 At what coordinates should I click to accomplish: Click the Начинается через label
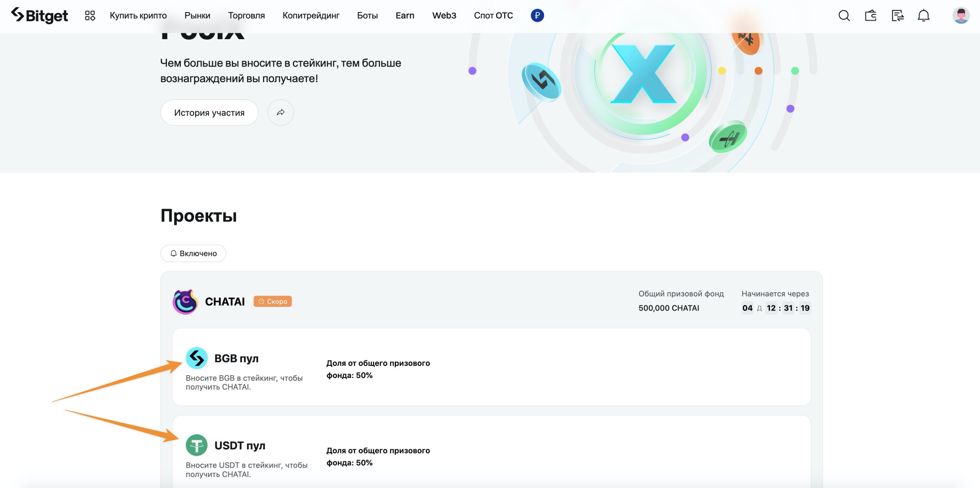pos(775,294)
